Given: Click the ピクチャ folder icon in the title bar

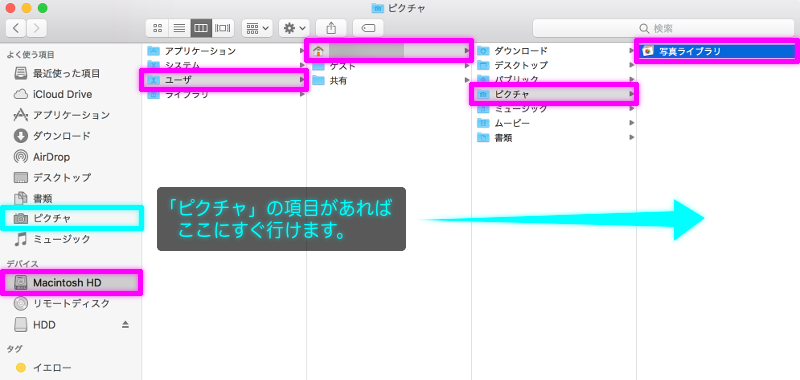Looking at the screenshot, I should [378, 8].
